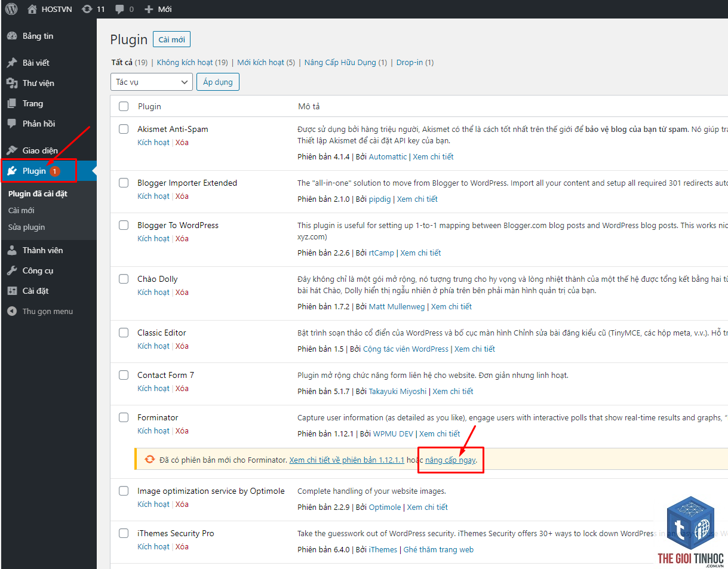Viewport: 728px width, 569px height.
Task: Click the Plugin update count badge
Action: click(x=55, y=171)
